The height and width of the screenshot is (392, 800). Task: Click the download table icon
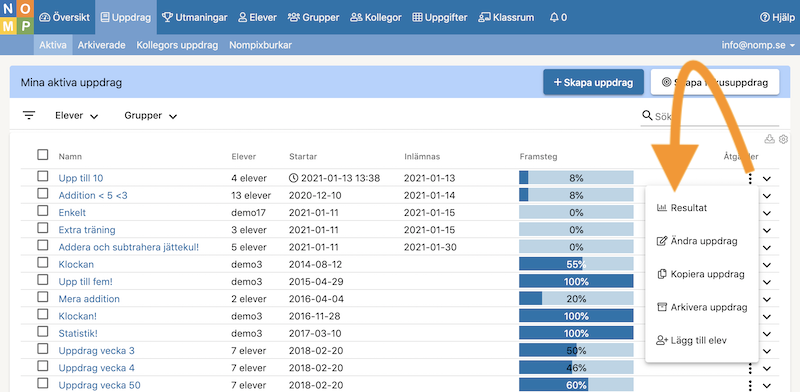click(x=769, y=139)
